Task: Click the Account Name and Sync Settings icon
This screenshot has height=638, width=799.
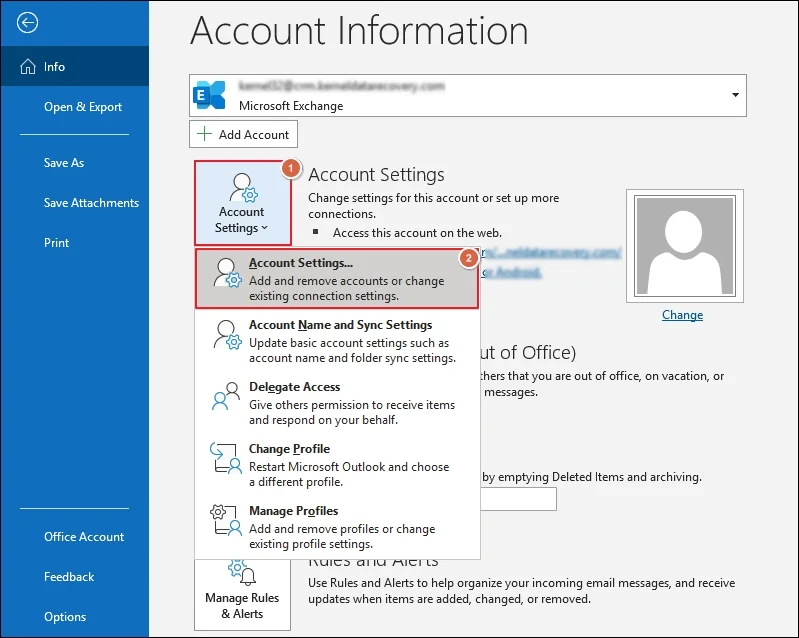Action: click(x=228, y=335)
